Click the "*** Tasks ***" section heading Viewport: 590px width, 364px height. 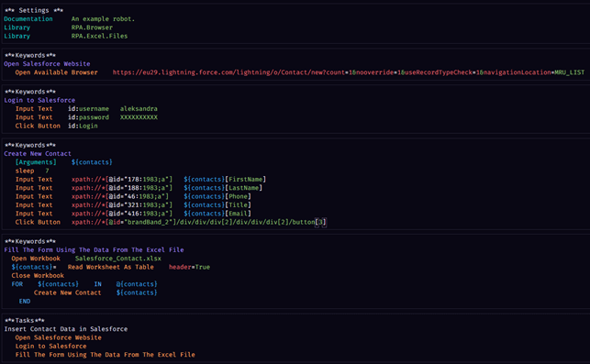tap(25, 320)
